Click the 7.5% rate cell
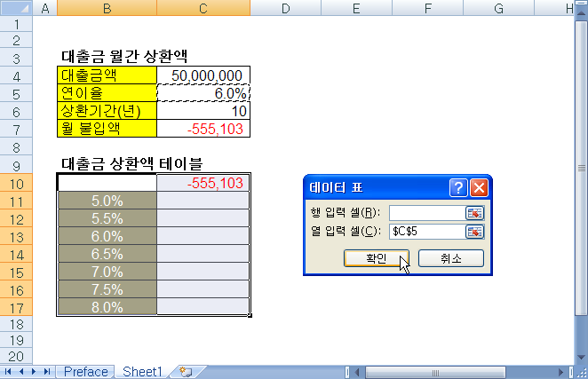The width and height of the screenshot is (588, 379). tap(107, 289)
